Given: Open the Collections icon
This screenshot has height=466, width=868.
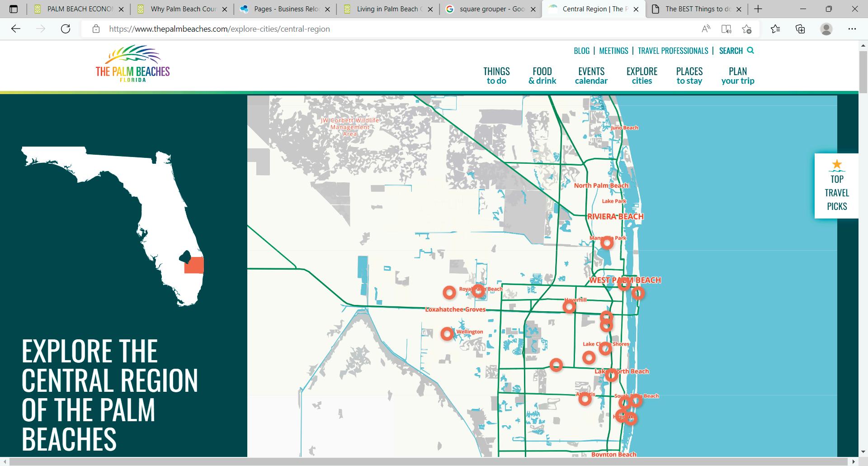Looking at the screenshot, I should click(800, 29).
